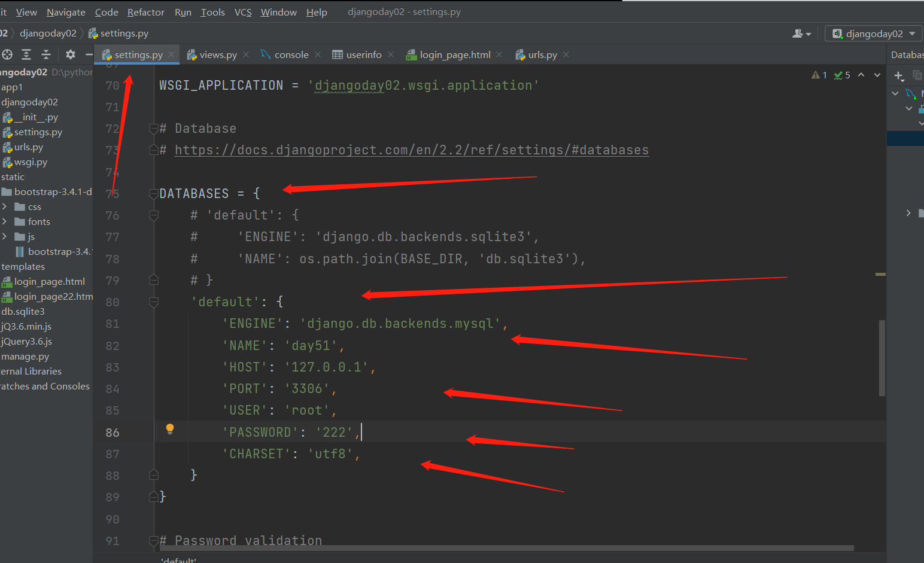Select db.sqlite3 in the project tree
Viewport: 924px width, 563px height.
[x=23, y=312]
